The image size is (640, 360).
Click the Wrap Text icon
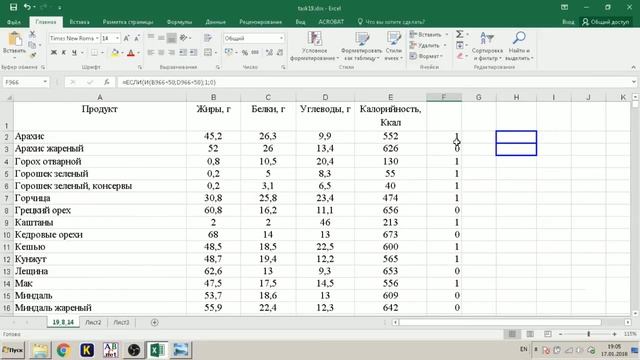(208, 38)
